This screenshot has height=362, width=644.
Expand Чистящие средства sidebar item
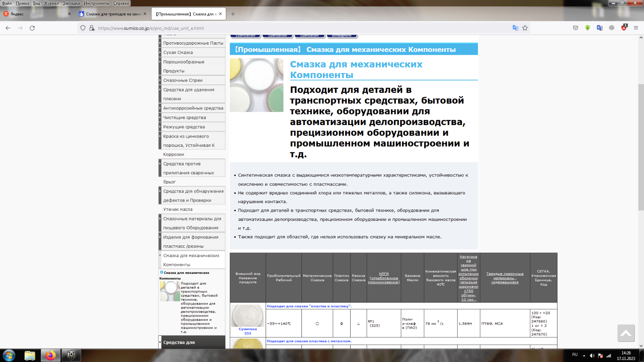coord(192,117)
